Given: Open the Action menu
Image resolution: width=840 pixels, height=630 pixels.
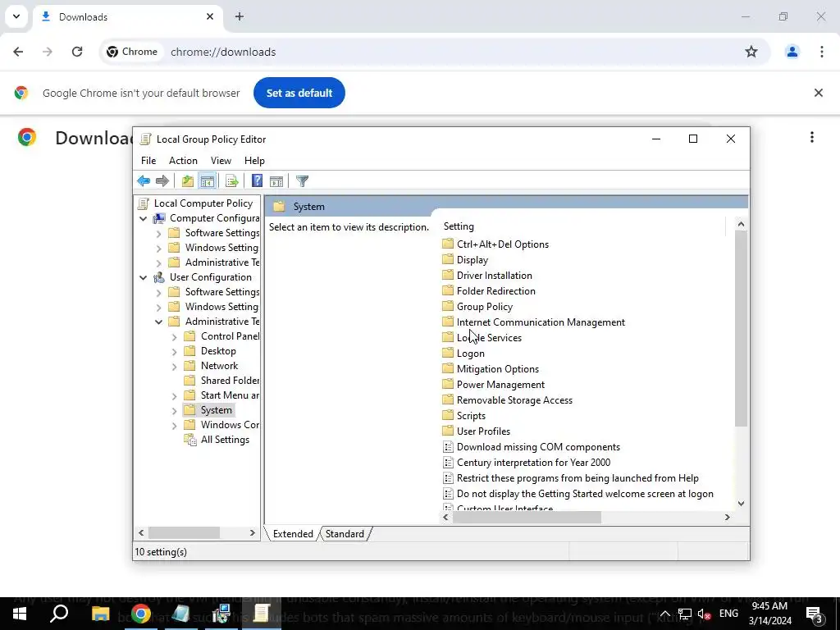Looking at the screenshot, I should (x=183, y=161).
